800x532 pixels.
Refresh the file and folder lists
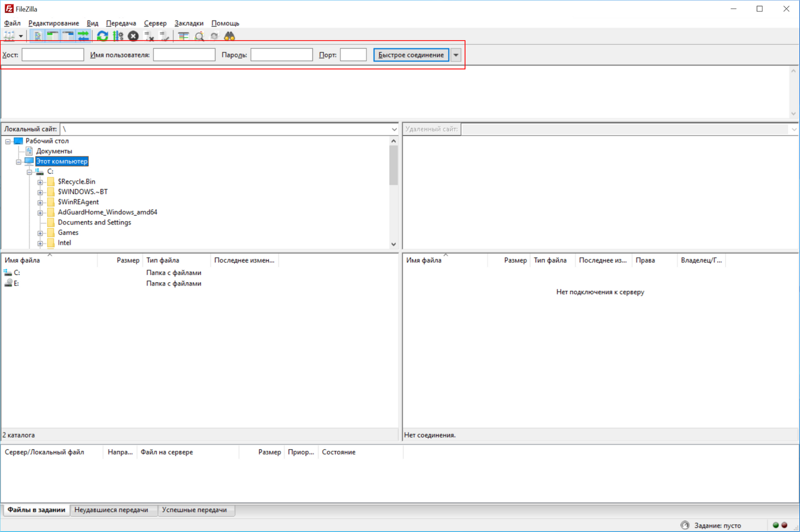pyautogui.click(x=102, y=36)
